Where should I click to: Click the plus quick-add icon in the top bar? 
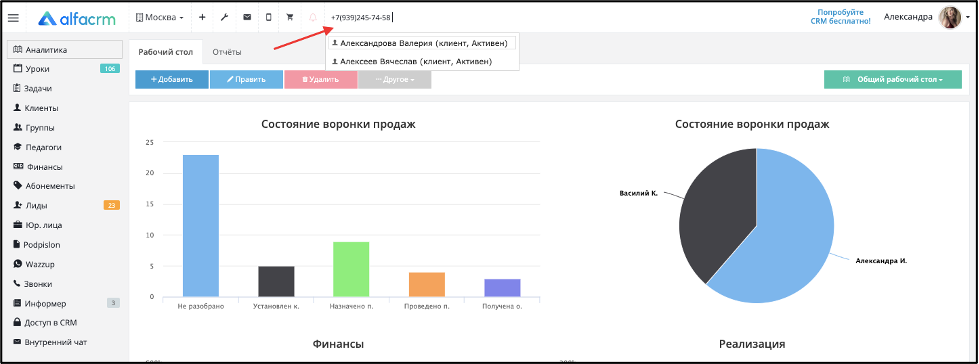tap(202, 17)
